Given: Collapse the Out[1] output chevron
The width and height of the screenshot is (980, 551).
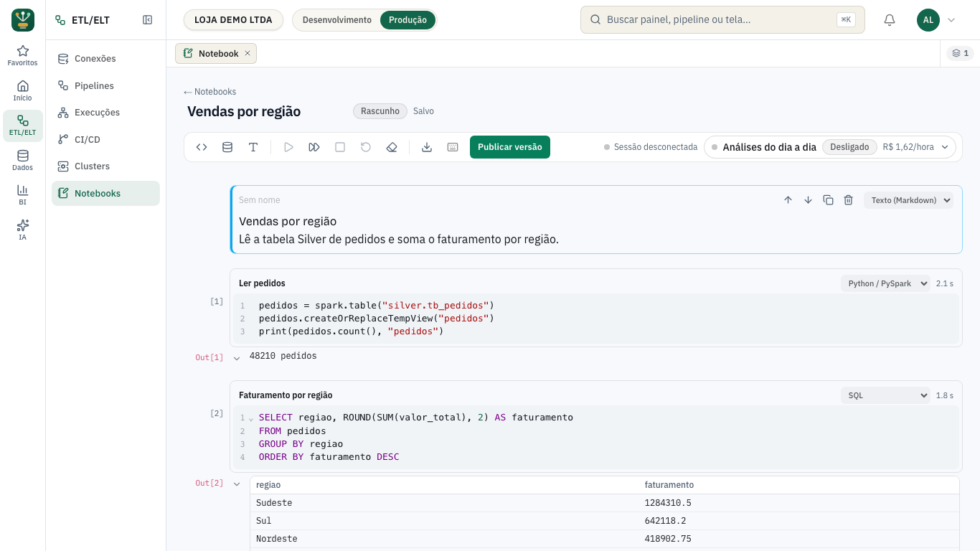Looking at the screenshot, I should click(237, 358).
